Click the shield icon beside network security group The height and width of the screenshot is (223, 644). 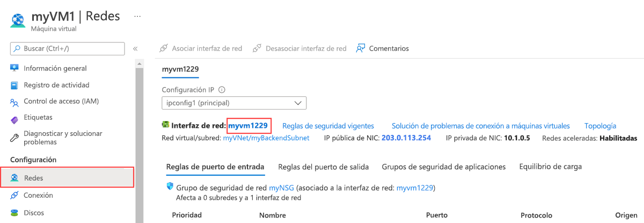(170, 186)
